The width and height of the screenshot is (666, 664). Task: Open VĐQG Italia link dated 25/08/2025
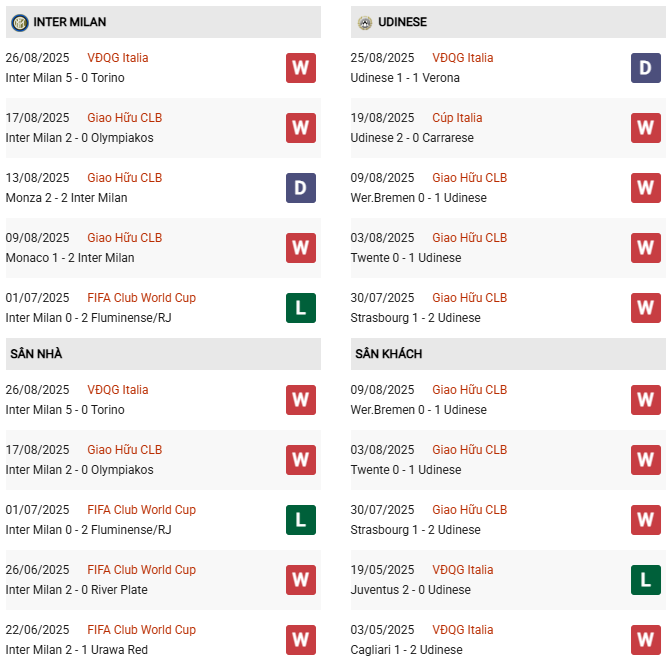(462, 58)
